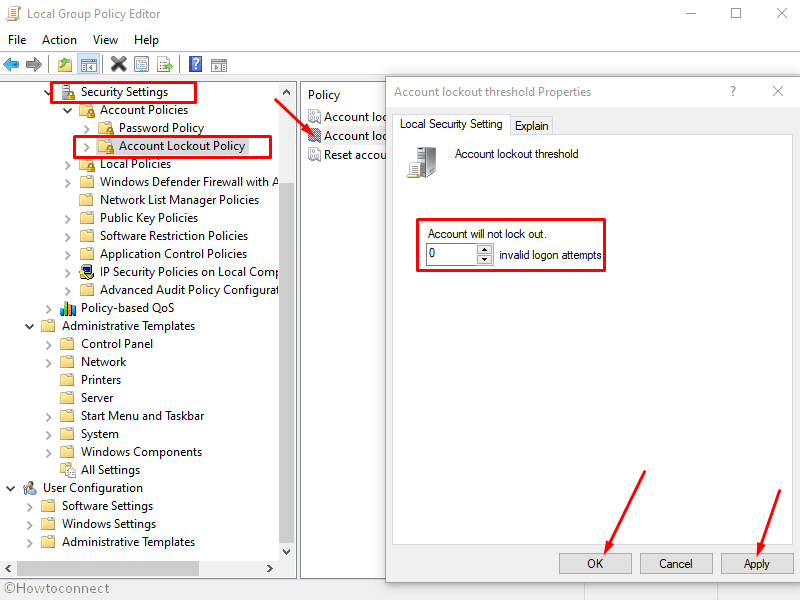Click the tree pane vertical scrollbar thumb
The image size is (800, 600).
point(287,363)
